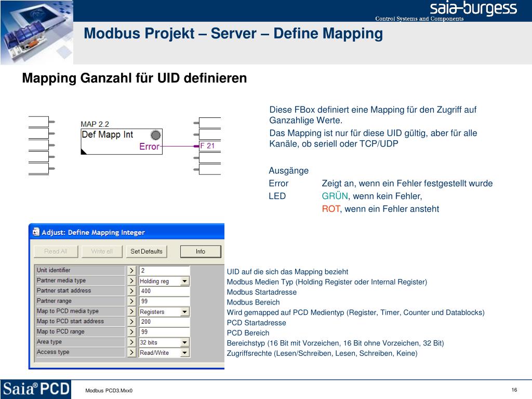Image resolution: width=532 pixels, height=399 pixels.
Task: Open the 32 bits area type dropdown
Action: click(x=184, y=342)
